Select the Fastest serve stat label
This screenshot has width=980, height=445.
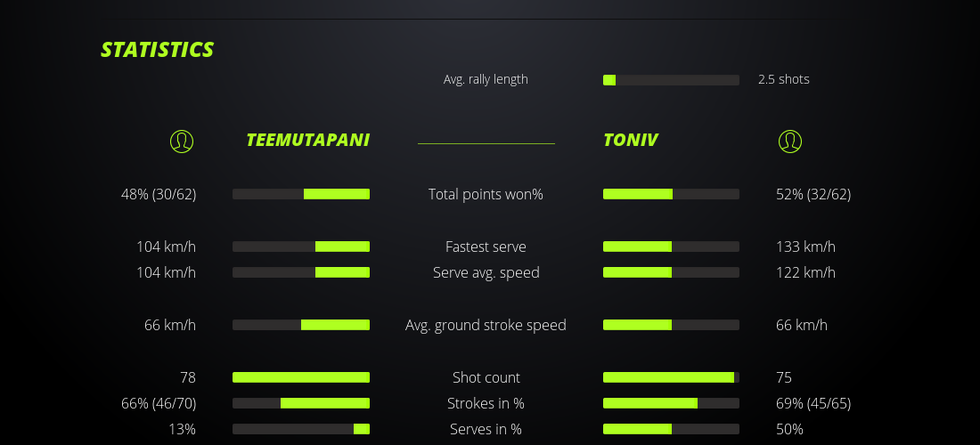pyautogui.click(x=486, y=247)
